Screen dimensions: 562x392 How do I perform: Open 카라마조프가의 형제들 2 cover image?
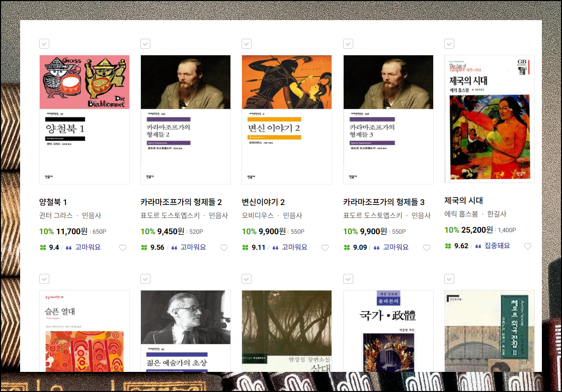[186, 120]
